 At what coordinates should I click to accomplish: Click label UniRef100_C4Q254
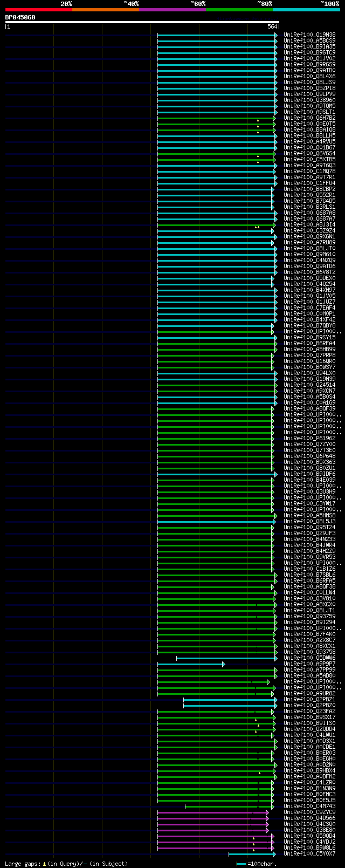click(309, 284)
